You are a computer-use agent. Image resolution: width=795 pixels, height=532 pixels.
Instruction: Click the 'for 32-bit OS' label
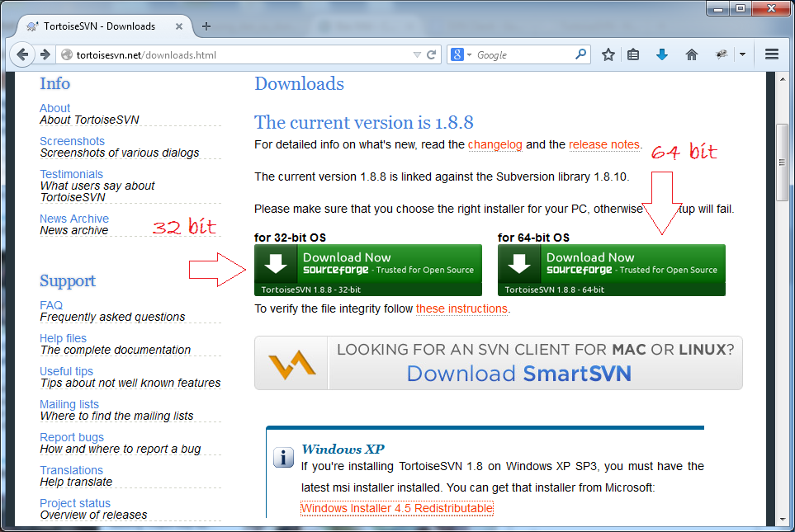pos(290,238)
